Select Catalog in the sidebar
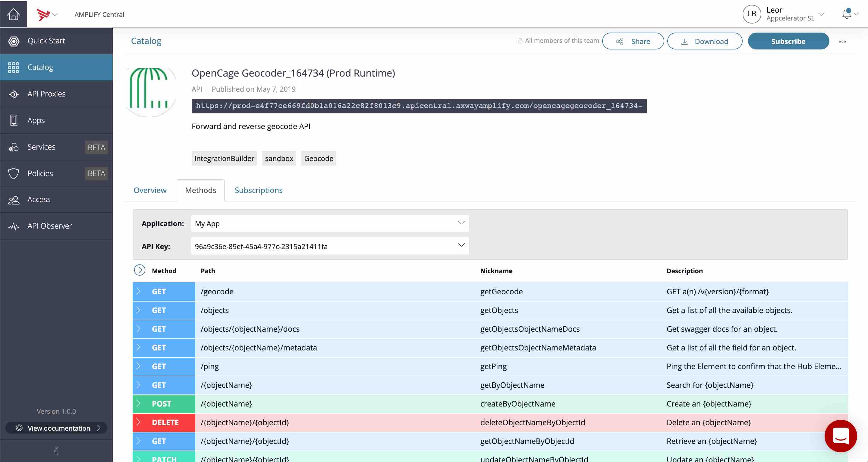868x462 pixels. [x=56, y=67]
